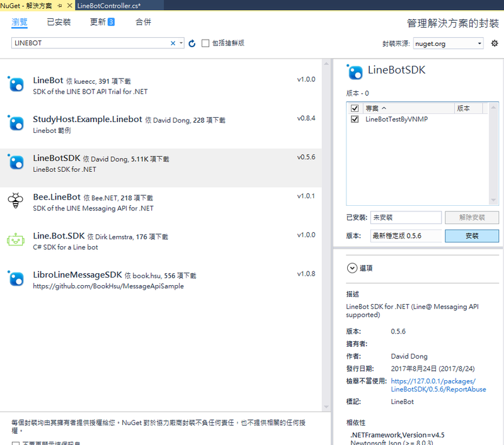This screenshot has height=445, width=504.
Task: Open the Consolidate tab
Action: 144,22
